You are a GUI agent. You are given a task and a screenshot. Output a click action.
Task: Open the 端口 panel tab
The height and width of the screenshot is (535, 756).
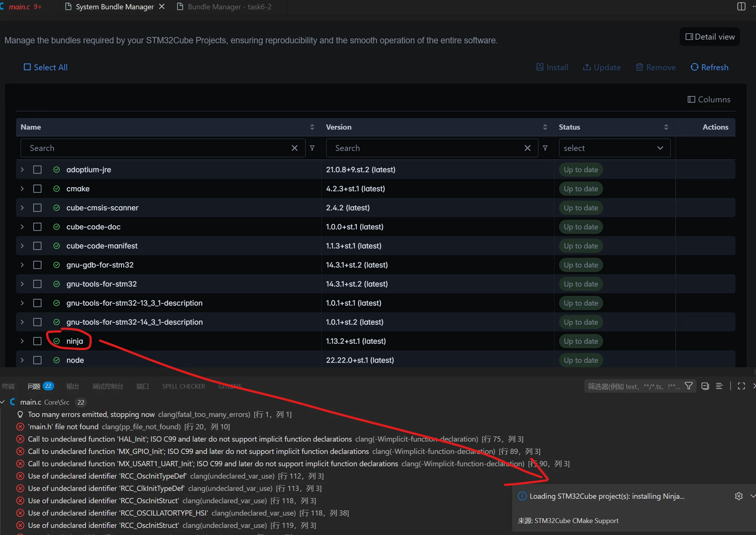pyautogui.click(x=142, y=386)
